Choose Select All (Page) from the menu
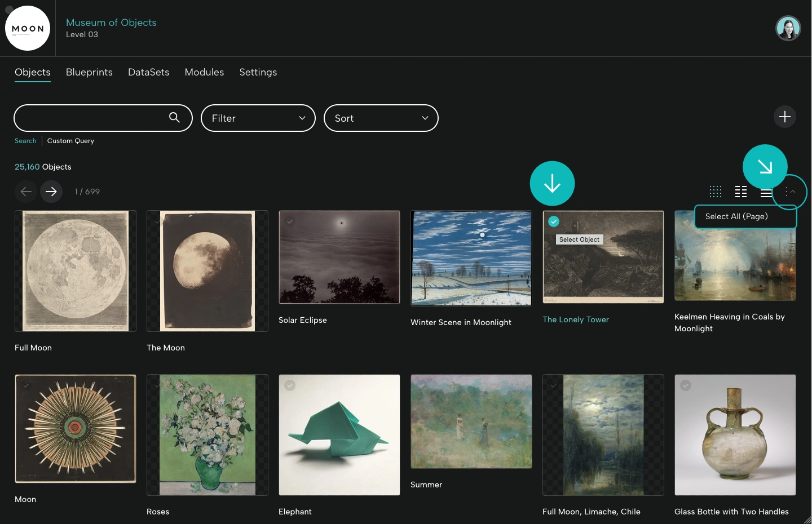Viewport: 812px width, 524px height. pyautogui.click(x=736, y=216)
